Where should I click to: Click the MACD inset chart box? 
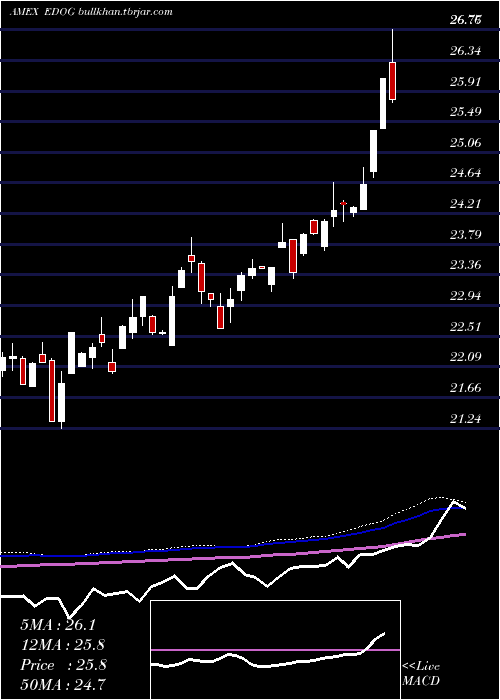coord(275,650)
